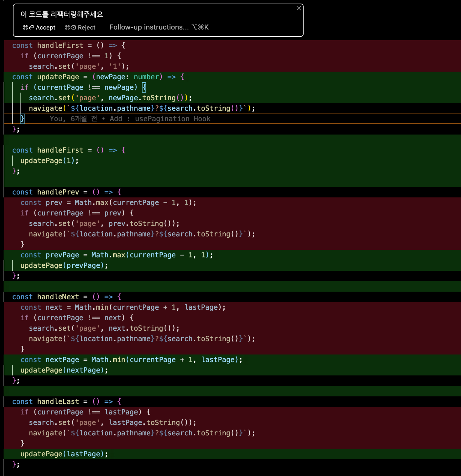This screenshot has height=476, width=461.
Task: Click the 'updatePage(nextPage);' line
Action: click(x=64, y=370)
